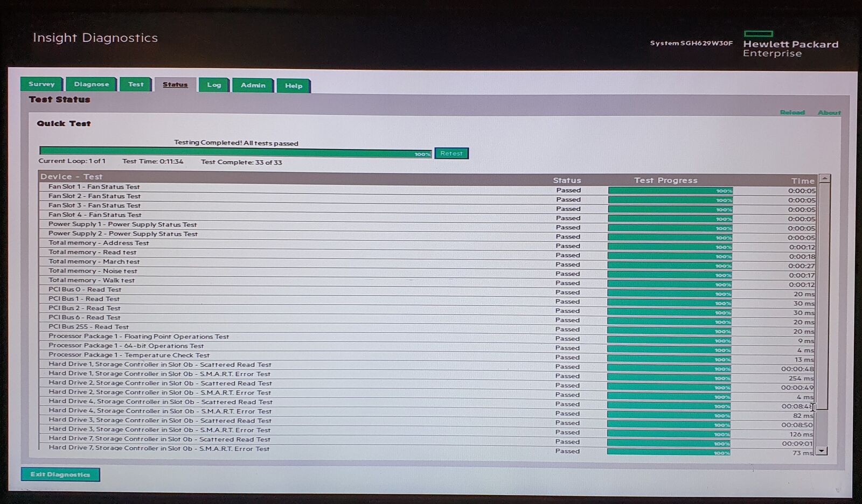Select 'Power Supply 1 - Power Supply Status Test'
This screenshot has width=862, height=504.
pos(428,225)
